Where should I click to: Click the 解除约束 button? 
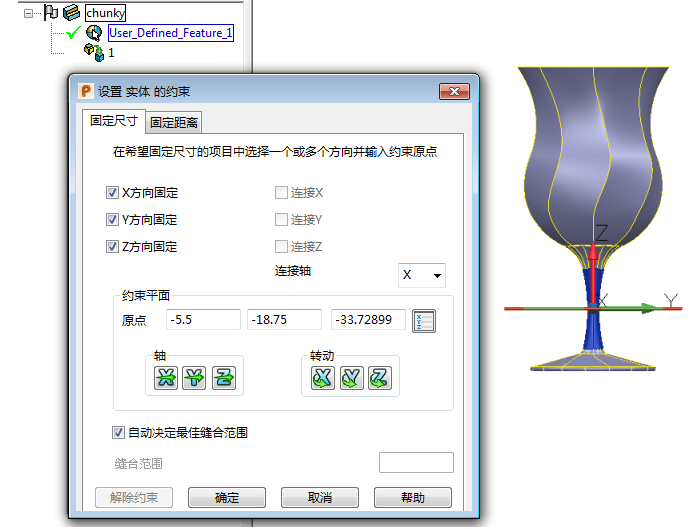134,498
